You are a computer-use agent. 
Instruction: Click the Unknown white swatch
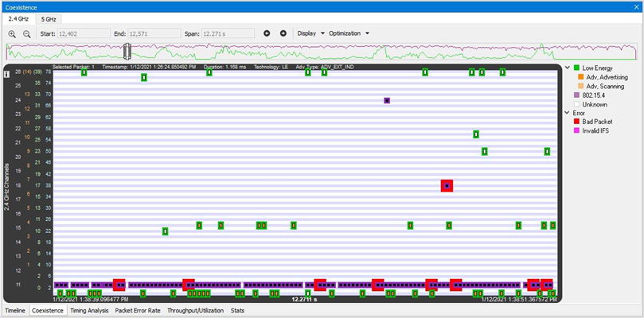577,104
